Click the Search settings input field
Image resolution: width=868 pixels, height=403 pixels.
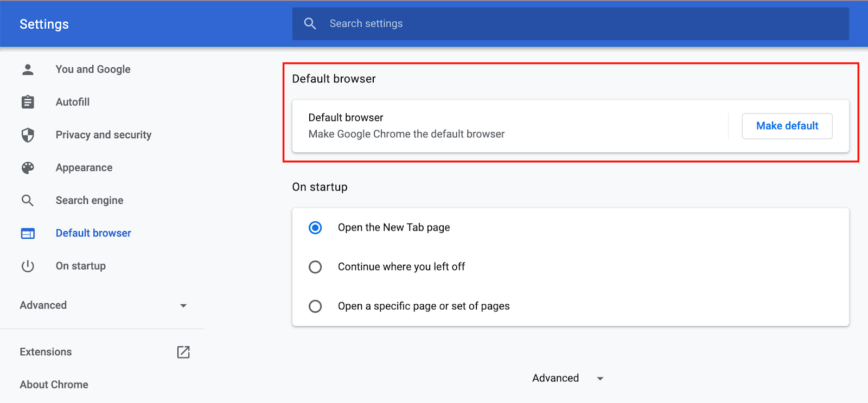point(570,23)
